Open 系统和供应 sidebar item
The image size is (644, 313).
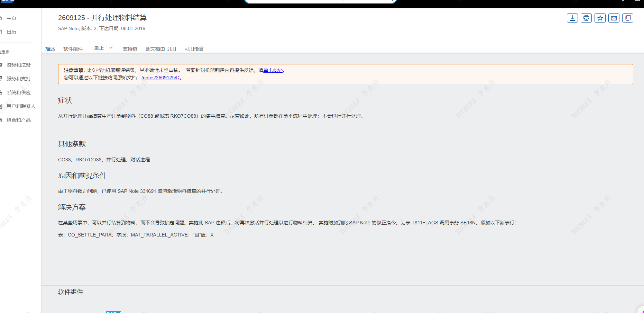19,92
